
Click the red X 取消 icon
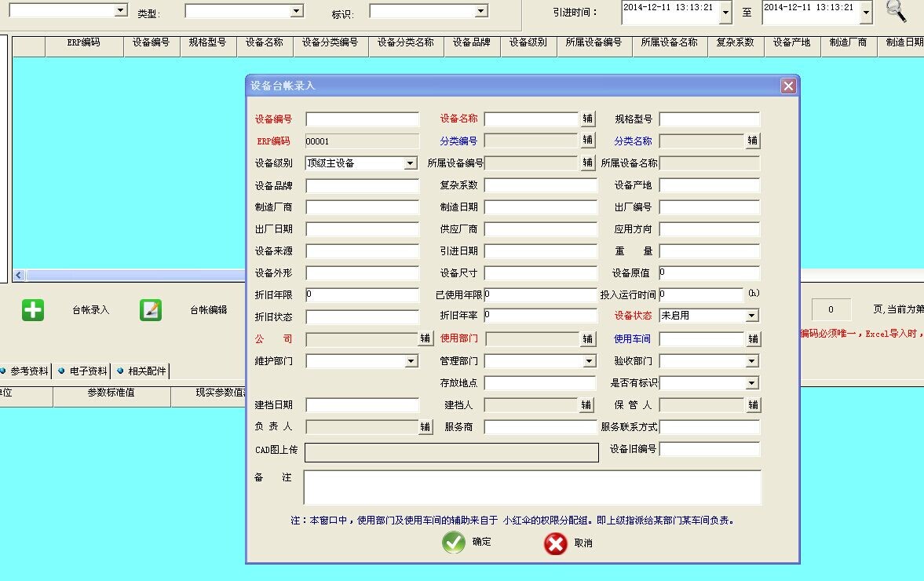pos(556,543)
